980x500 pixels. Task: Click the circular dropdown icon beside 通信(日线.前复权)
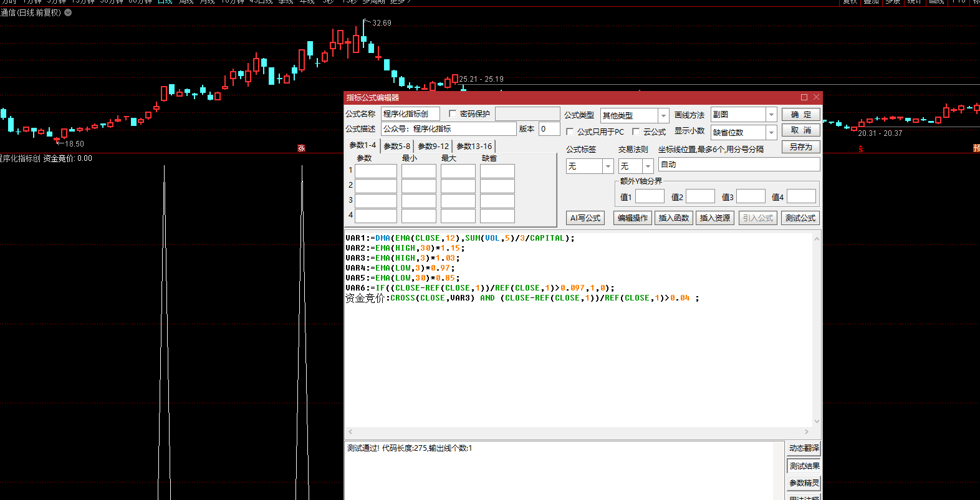point(68,12)
